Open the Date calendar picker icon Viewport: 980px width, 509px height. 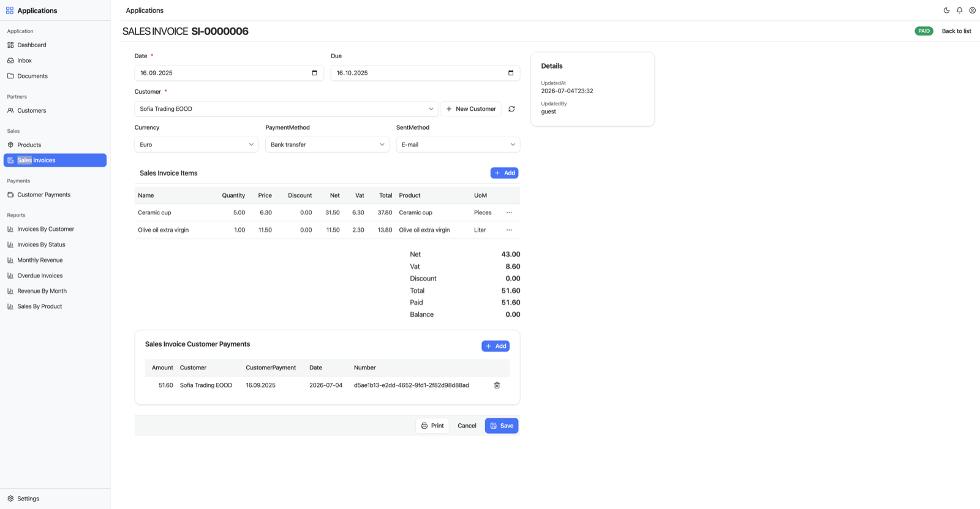tap(315, 73)
